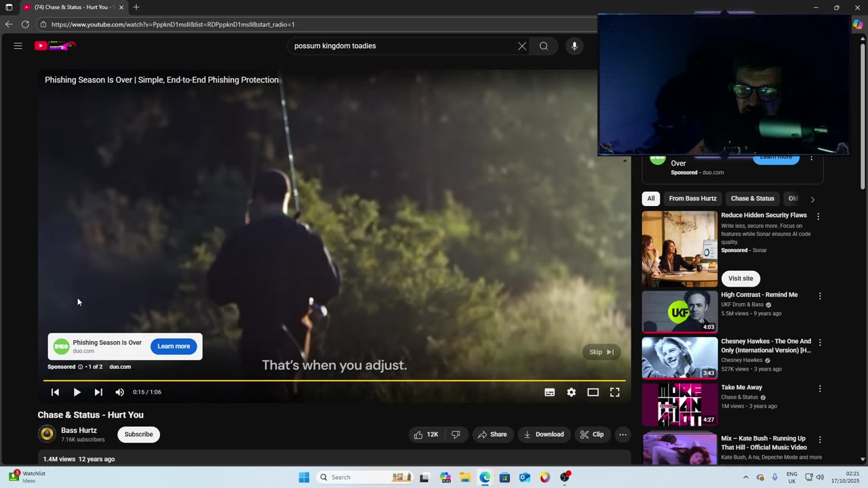
Task: Select the All filter chip
Action: 651,199
